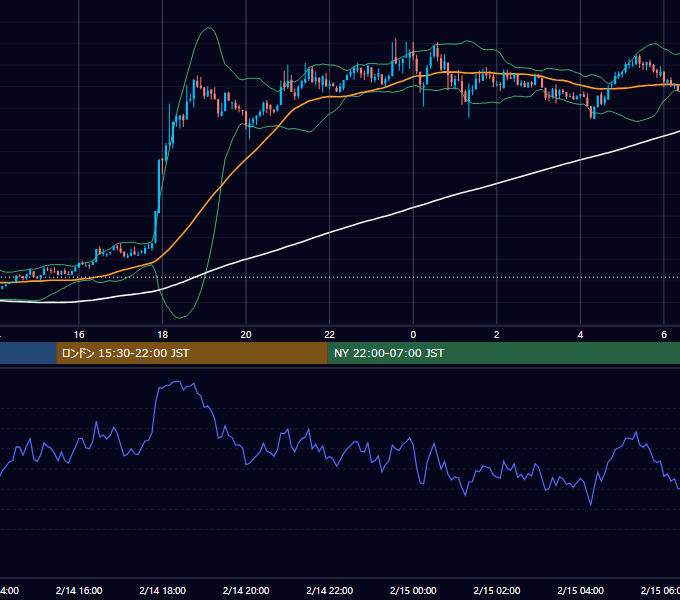Click the ロンドン 15:30-22:00 JST session bar

(x=192, y=353)
